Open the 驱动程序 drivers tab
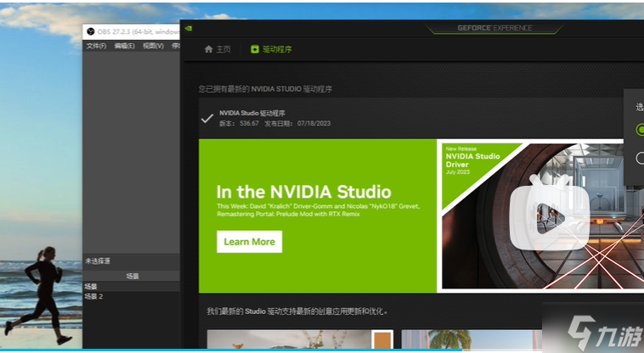The width and height of the screenshot is (644, 353). [x=271, y=49]
